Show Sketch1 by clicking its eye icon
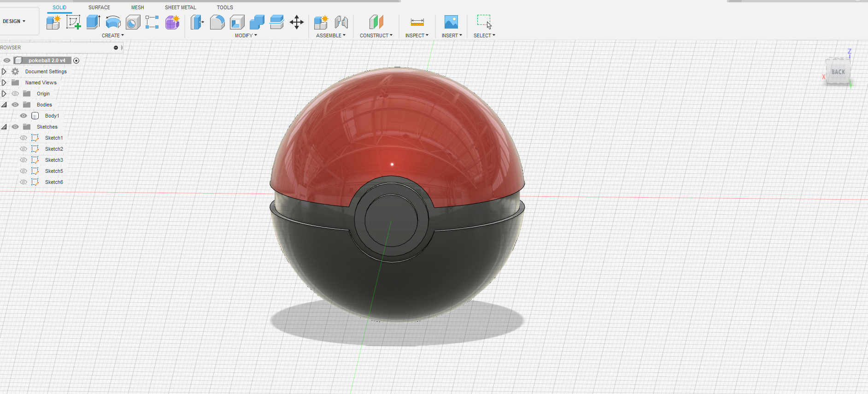 [x=23, y=138]
